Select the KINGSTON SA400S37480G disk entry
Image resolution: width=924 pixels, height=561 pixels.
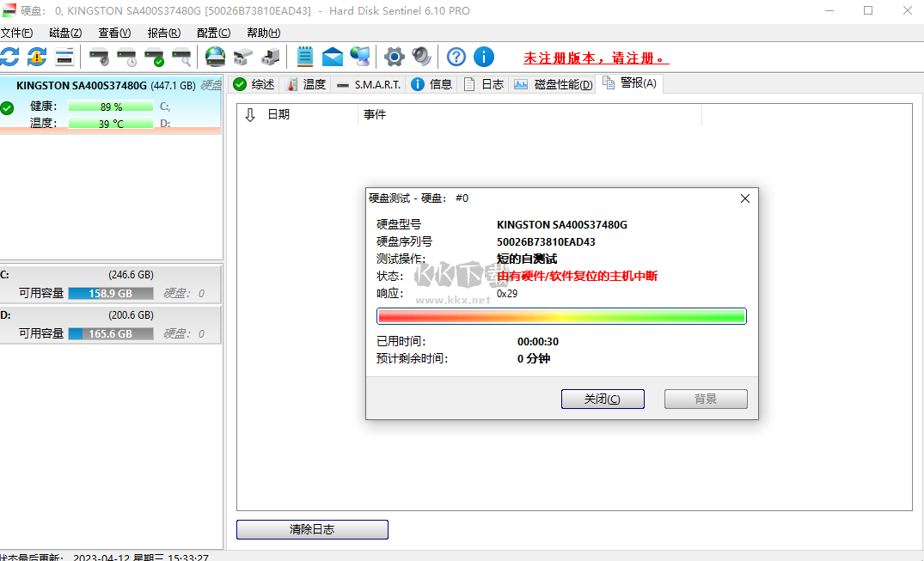111,105
